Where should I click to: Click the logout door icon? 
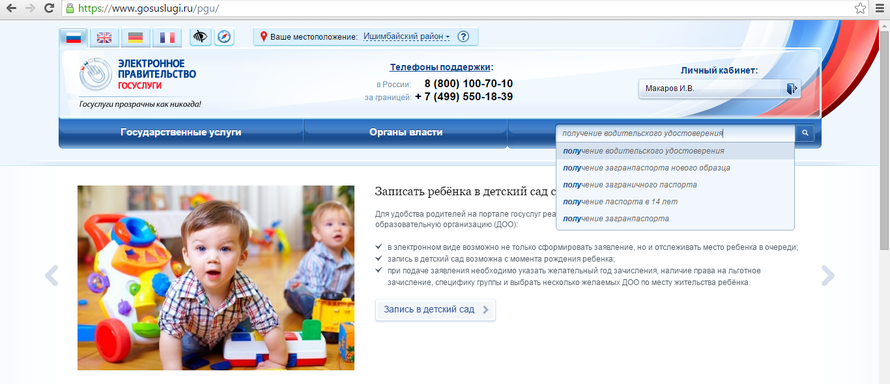coord(792,88)
